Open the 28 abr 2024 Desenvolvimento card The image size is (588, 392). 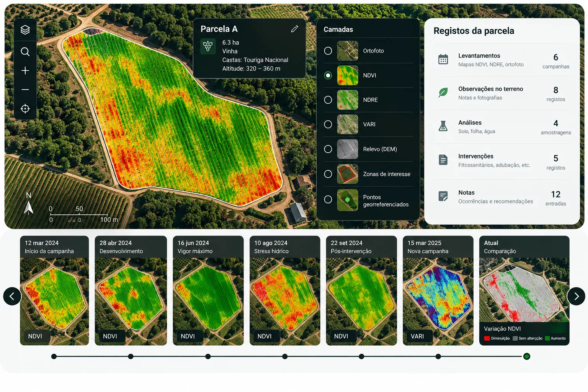(131, 291)
